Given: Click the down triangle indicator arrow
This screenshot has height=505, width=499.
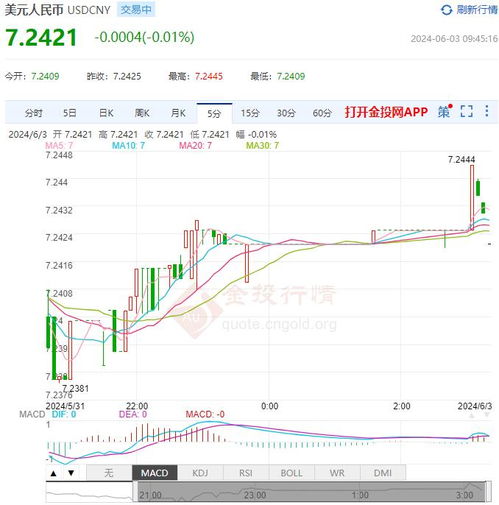Looking at the screenshot, I should click(x=71, y=473).
